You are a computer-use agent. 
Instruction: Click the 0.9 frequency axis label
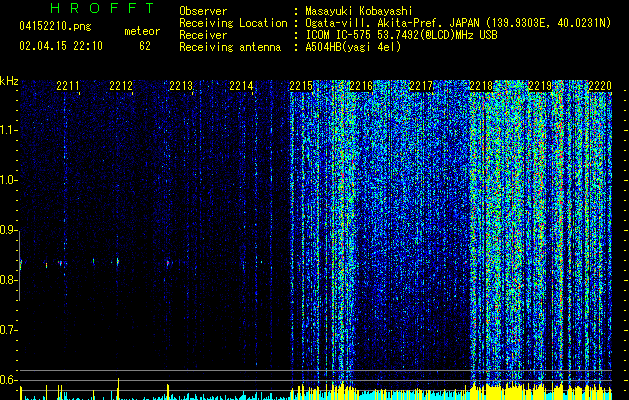tap(8, 230)
